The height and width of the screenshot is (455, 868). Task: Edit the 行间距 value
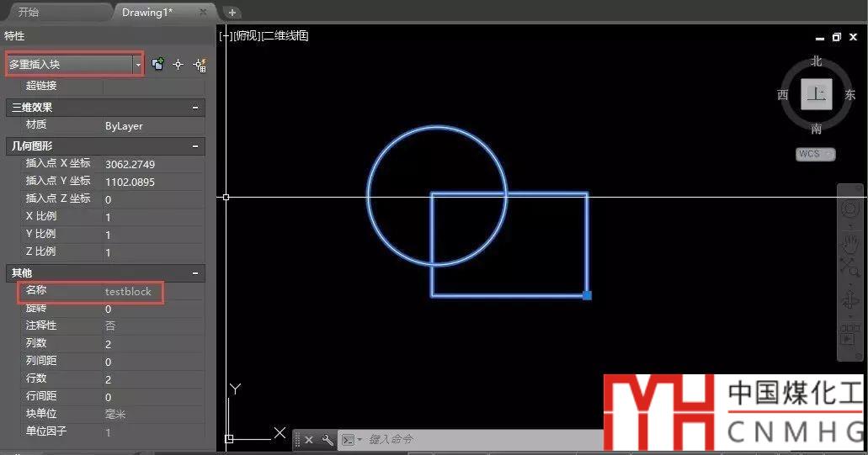154,397
